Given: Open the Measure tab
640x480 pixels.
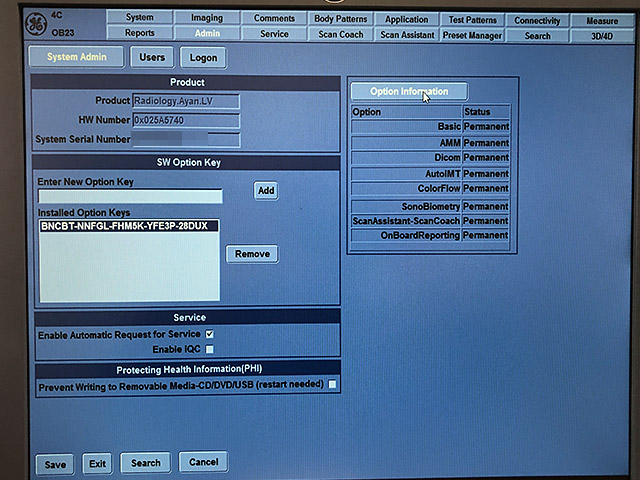Looking at the screenshot, I should (x=602, y=21).
